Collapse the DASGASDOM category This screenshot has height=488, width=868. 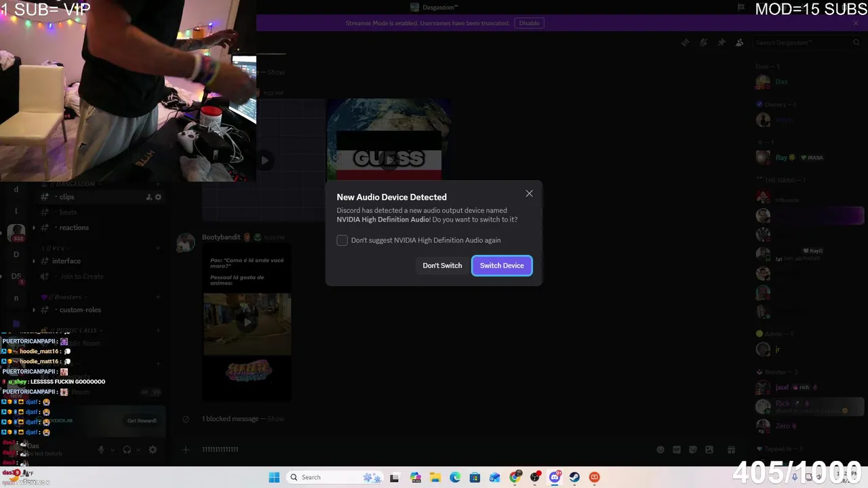[73, 184]
